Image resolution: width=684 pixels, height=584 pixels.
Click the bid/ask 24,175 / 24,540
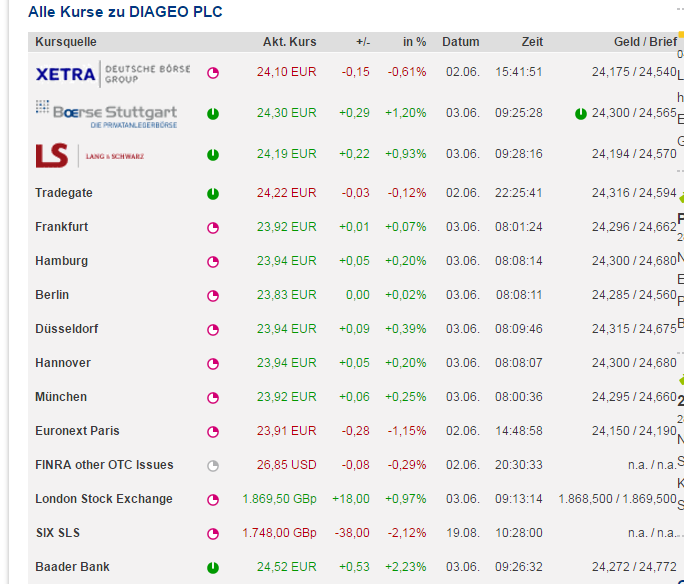click(634, 72)
